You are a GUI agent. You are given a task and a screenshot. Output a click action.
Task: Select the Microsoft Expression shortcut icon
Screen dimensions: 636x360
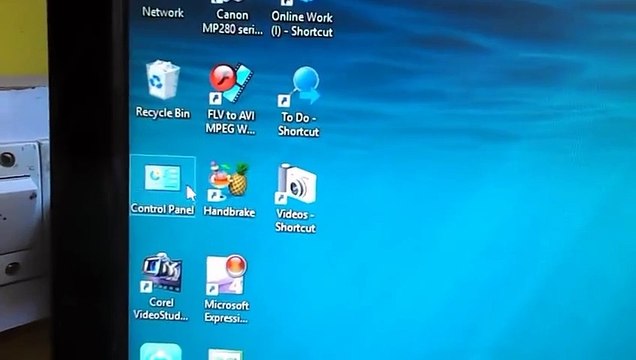click(226, 275)
